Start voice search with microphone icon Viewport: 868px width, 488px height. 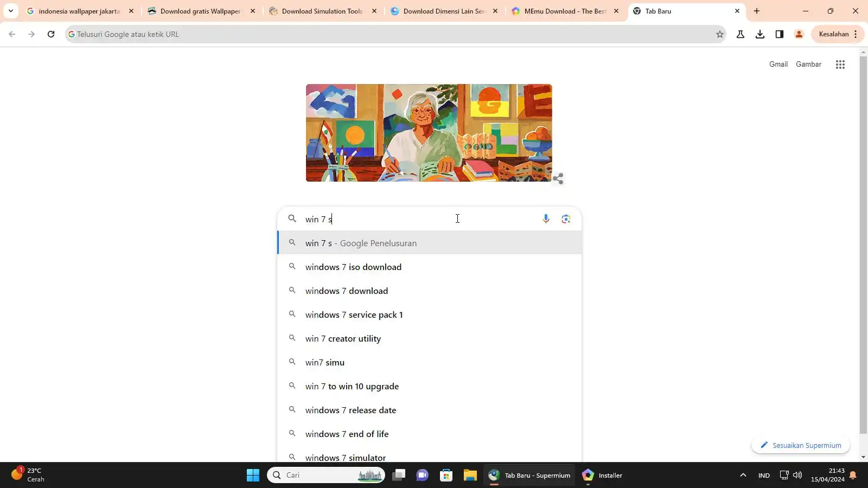[546, 219]
